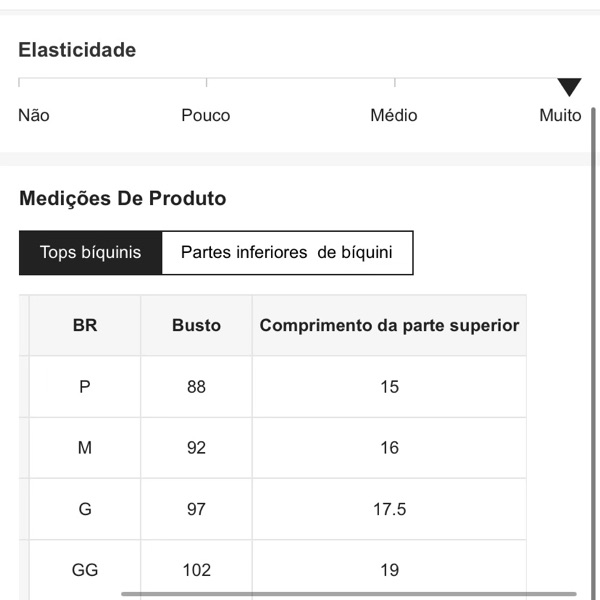Select the P size row cell
The image size is (600, 600).
pos(85,387)
